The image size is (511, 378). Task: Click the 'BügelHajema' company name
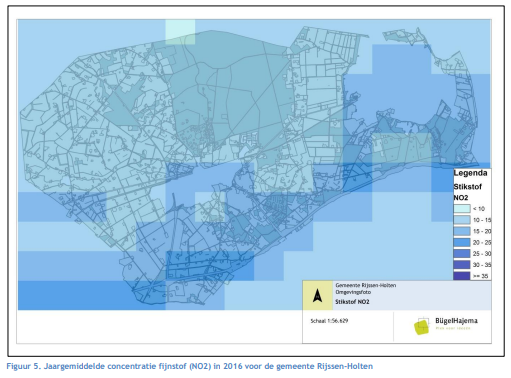456,321
